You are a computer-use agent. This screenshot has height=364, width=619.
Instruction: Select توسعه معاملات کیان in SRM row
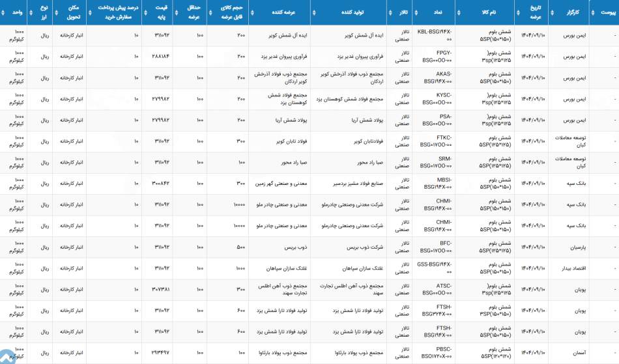(x=570, y=163)
